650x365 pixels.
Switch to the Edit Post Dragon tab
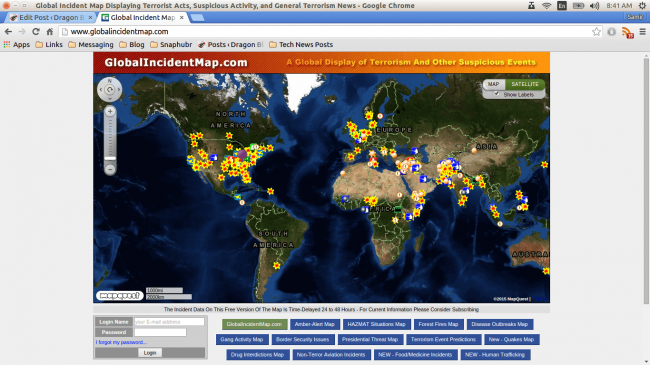click(51, 17)
